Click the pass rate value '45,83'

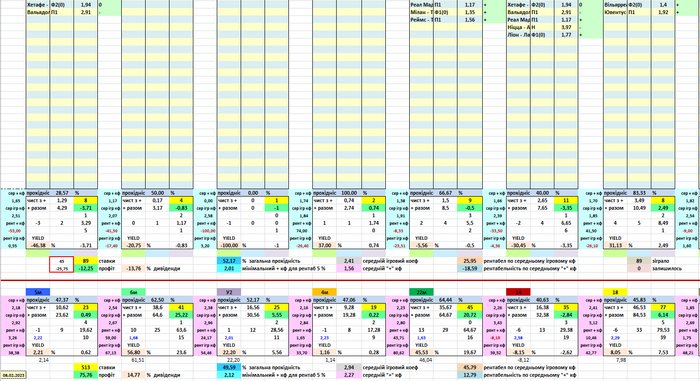[x=639, y=300]
